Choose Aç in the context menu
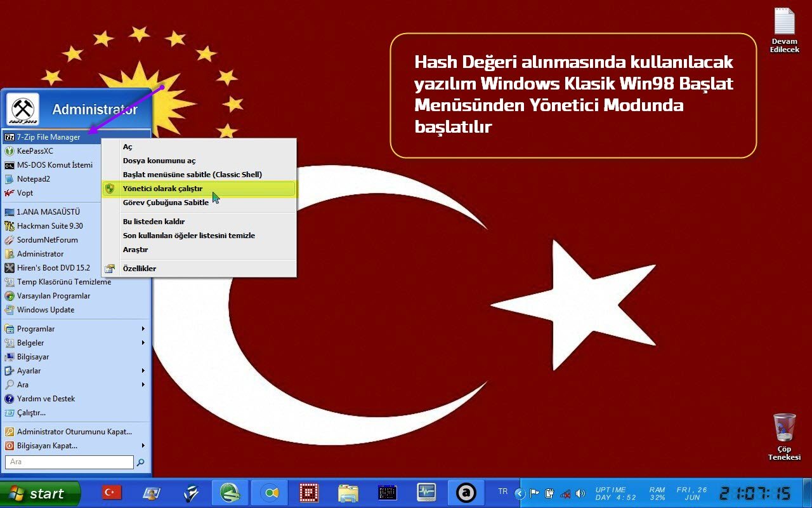This screenshot has width=812, height=508. click(199, 147)
